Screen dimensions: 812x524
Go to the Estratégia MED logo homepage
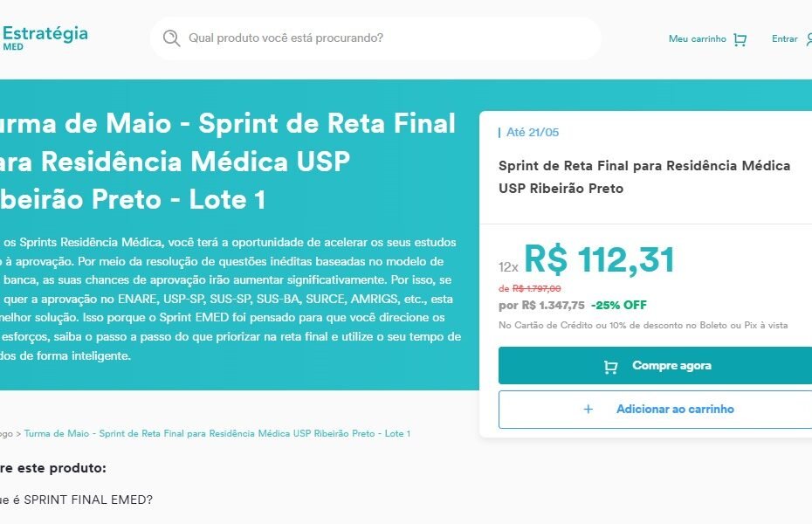pos(45,38)
